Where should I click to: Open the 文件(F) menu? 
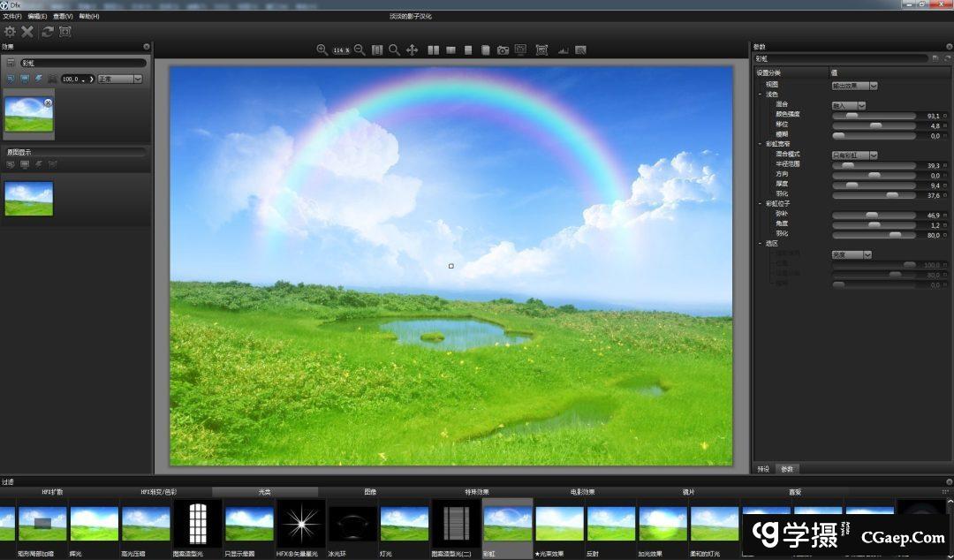pos(12,16)
